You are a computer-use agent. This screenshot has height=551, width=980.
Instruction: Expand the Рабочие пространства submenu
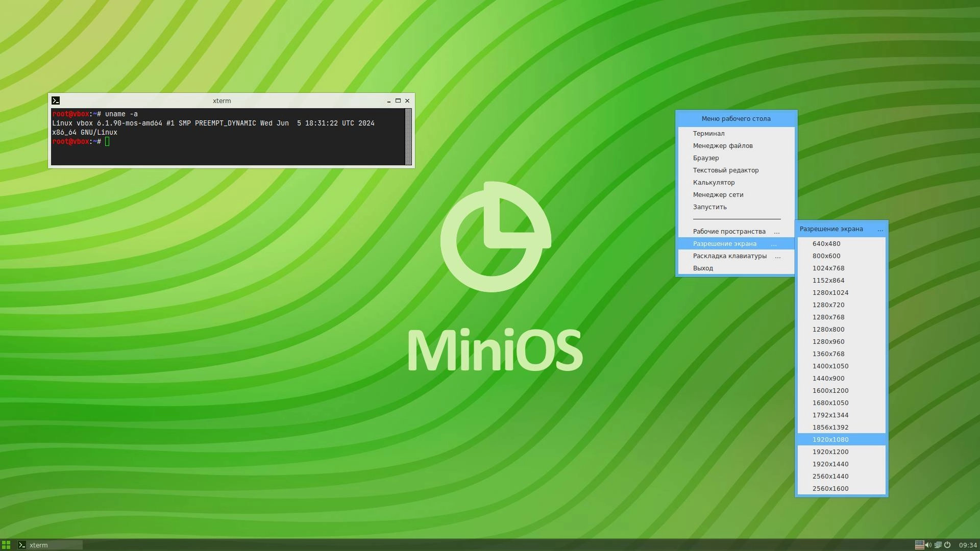tap(736, 232)
